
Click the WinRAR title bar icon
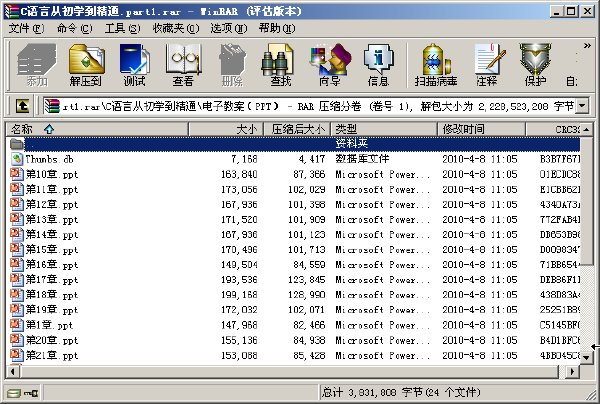coord(11,11)
